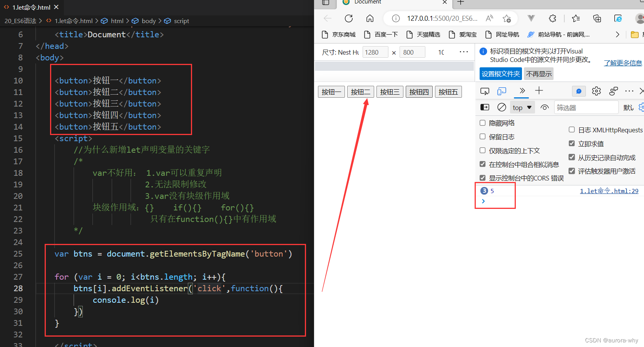Toggle read aloud icon in address bar
Viewport: 644px width, 347px height.
(x=490, y=18)
